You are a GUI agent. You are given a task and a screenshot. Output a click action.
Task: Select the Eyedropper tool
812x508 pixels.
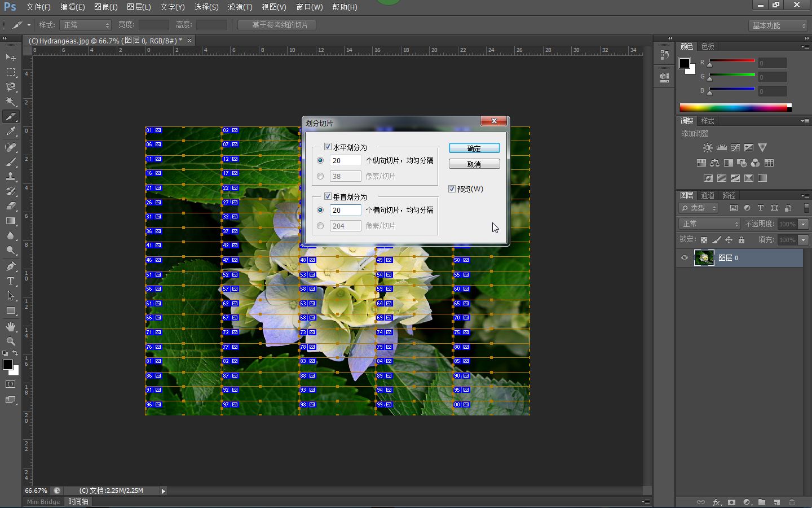[11, 131]
